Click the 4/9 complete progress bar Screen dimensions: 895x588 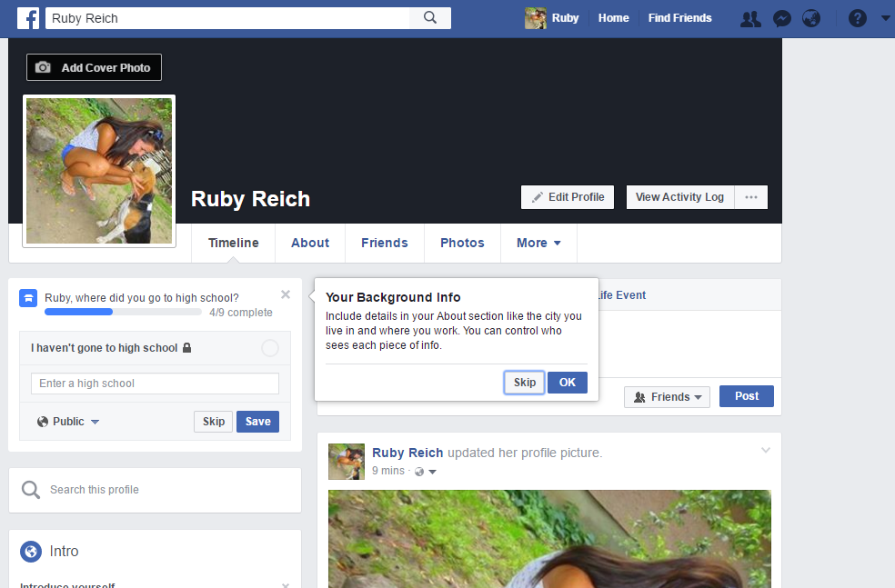coord(125,311)
